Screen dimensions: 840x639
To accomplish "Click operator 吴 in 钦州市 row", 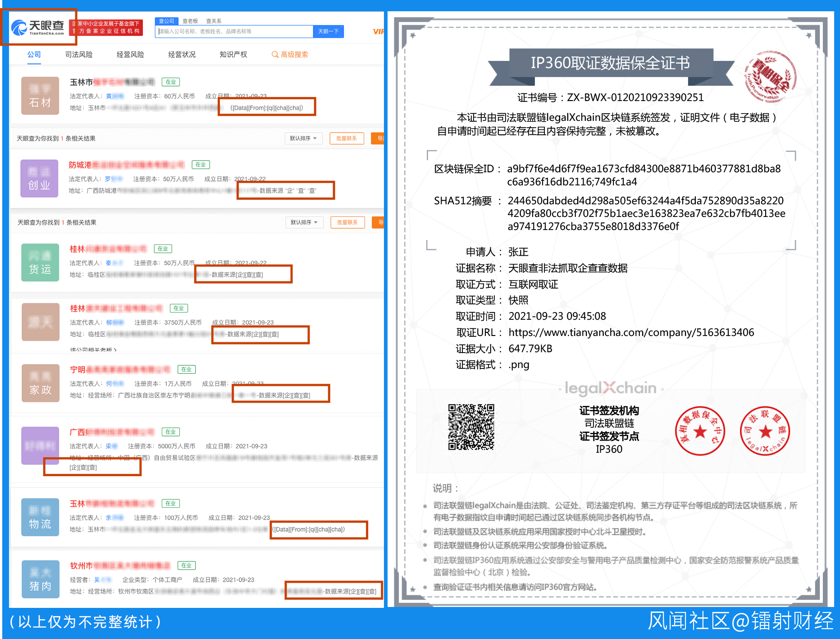I will 103,580.
